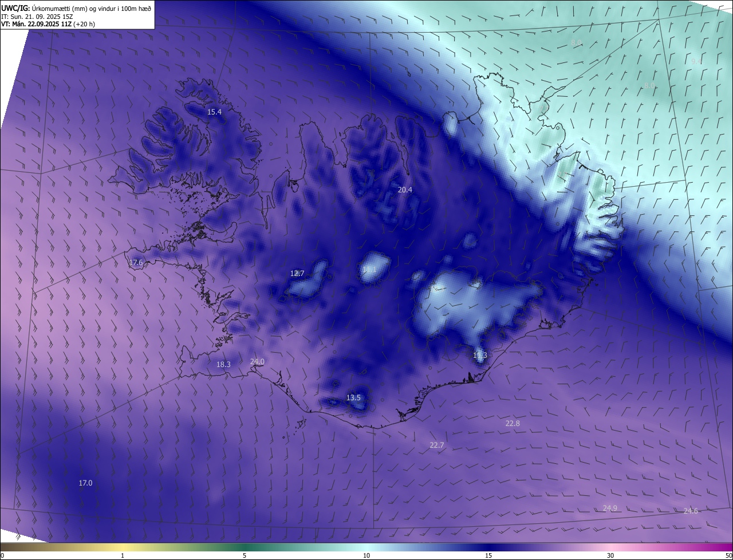Click the 24.9 value near the bottom right
Viewport: 733px width, 560px height.
pos(610,508)
